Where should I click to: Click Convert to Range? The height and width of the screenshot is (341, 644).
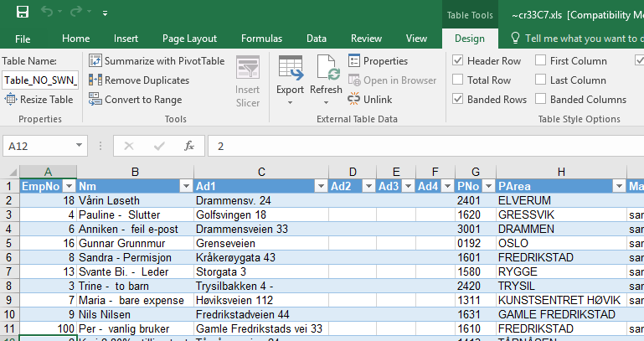[135, 100]
